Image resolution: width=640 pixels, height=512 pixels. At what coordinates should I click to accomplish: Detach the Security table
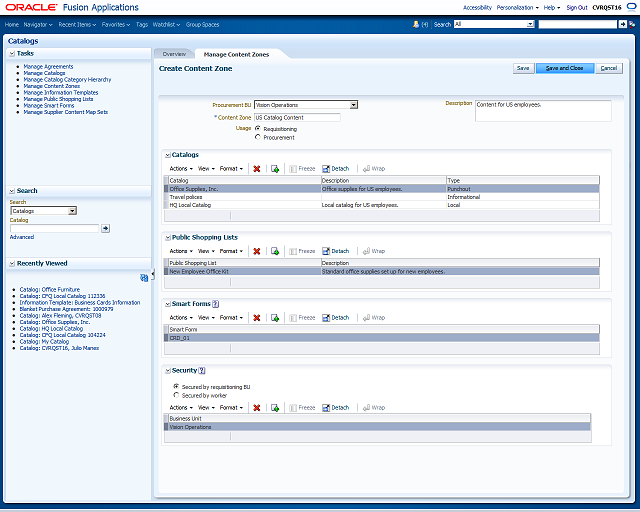click(336, 407)
